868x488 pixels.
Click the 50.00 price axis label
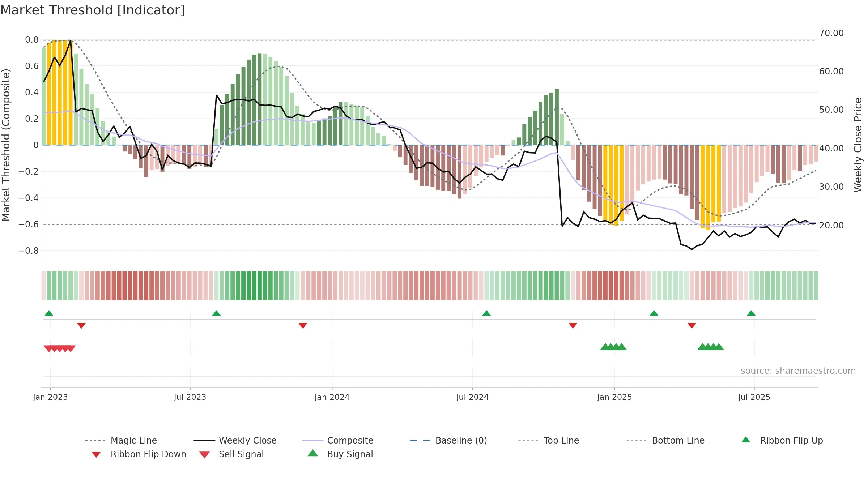(831, 110)
